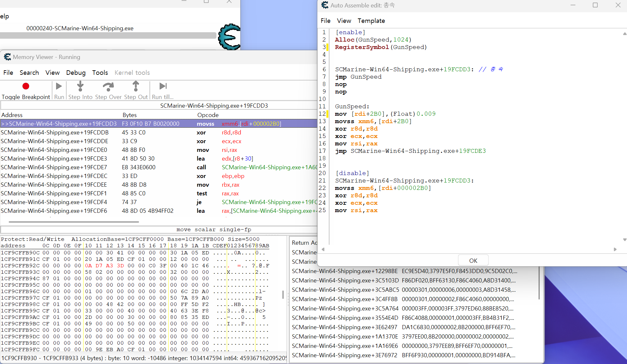
Task: Click the Cheat Engine logo in main window
Action: tap(229, 37)
